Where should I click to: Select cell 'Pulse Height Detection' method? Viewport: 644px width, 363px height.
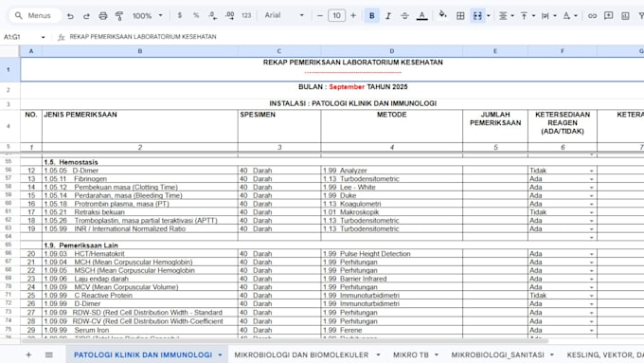tap(391, 254)
